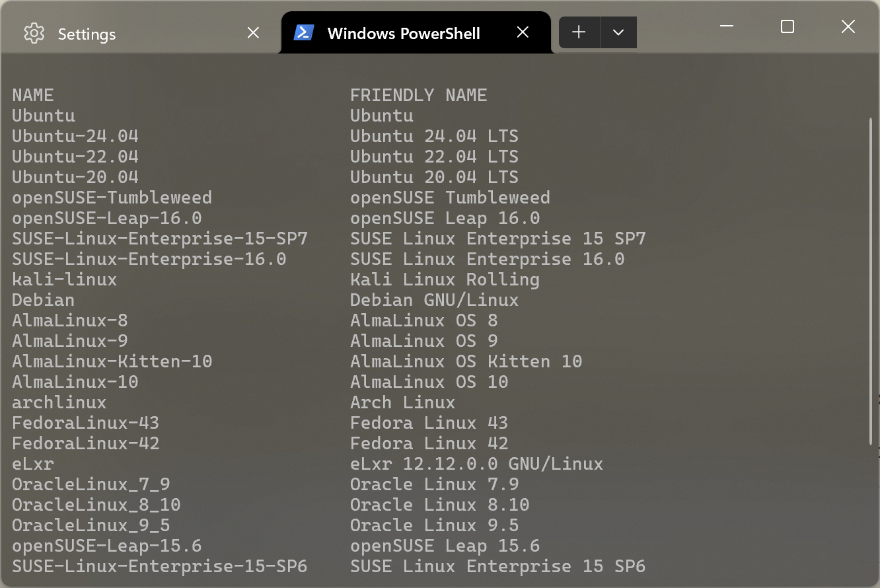Maximize the terminal window
This screenshot has width=880, height=588.
(x=788, y=26)
